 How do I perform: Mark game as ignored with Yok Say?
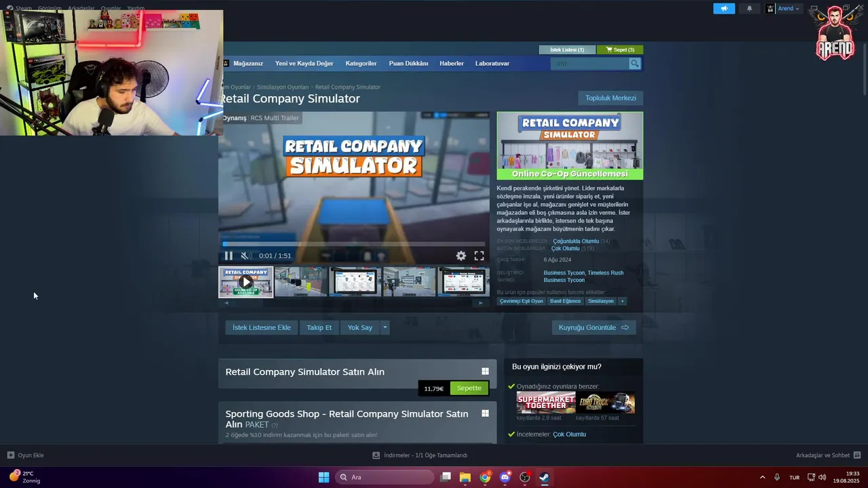click(360, 327)
